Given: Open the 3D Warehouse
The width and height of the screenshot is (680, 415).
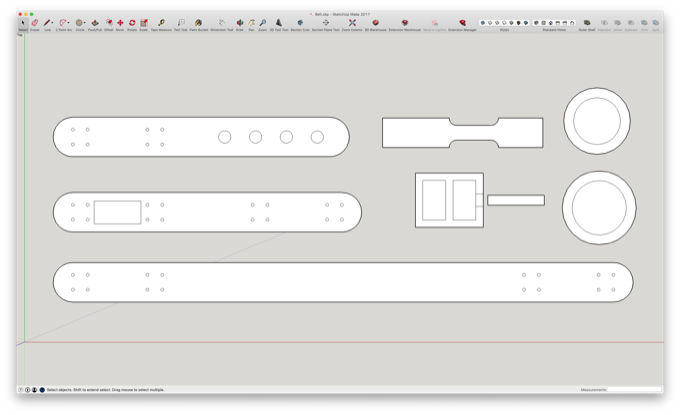Looking at the screenshot, I should [376, 25].
